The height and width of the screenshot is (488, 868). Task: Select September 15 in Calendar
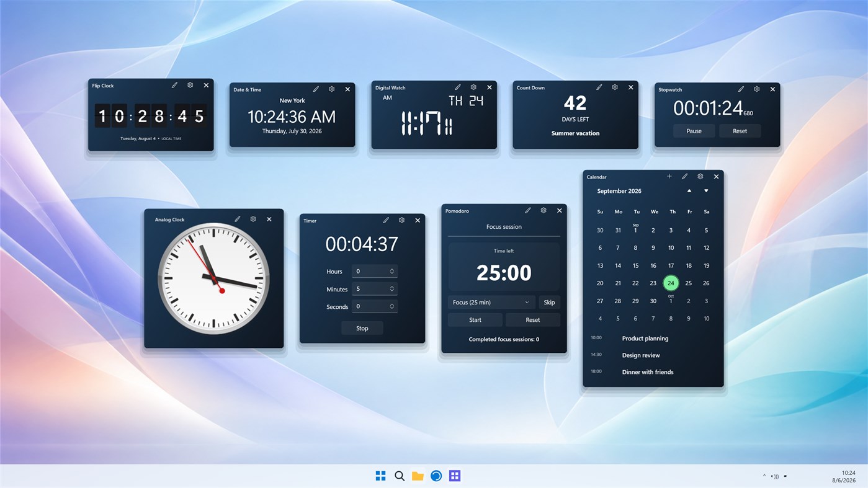635,265
